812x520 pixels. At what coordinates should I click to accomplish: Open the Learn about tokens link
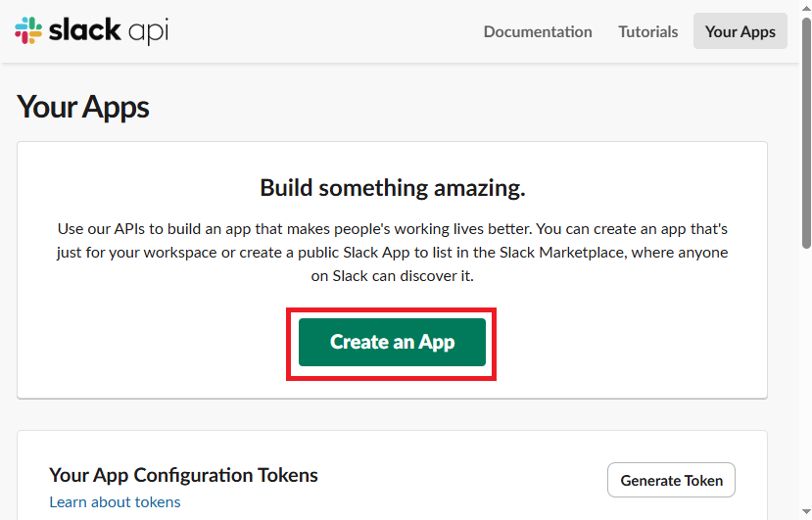(115, 501)
